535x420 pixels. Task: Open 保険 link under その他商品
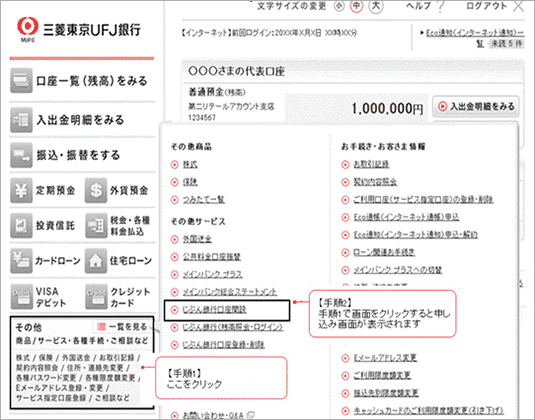click(x=190, y=182)
